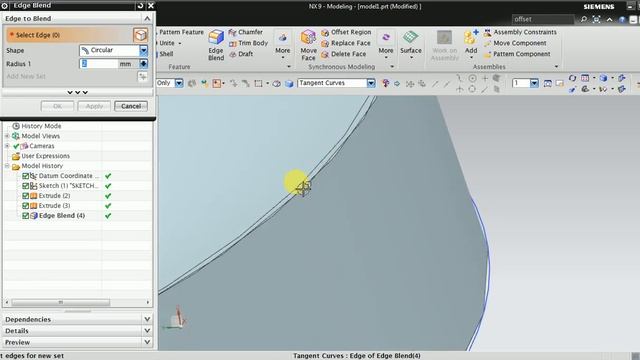
Task: Toggle the Edge Blend (4) checkbox
Action: point(25,216)
